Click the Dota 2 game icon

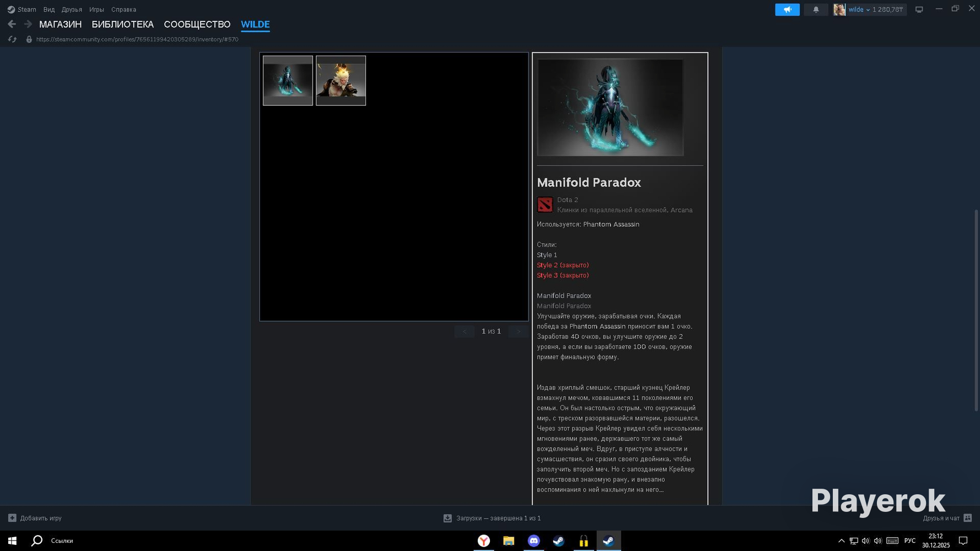coord(545,204)
